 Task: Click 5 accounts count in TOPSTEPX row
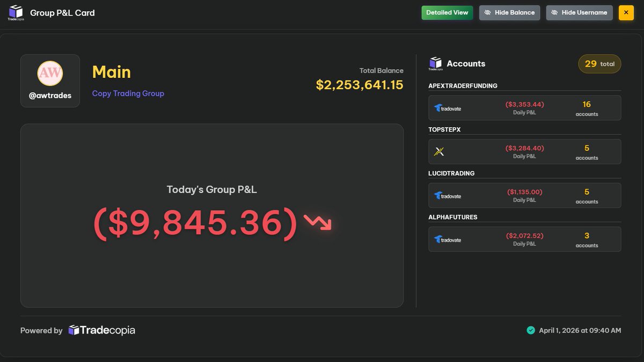click(587, 152)
